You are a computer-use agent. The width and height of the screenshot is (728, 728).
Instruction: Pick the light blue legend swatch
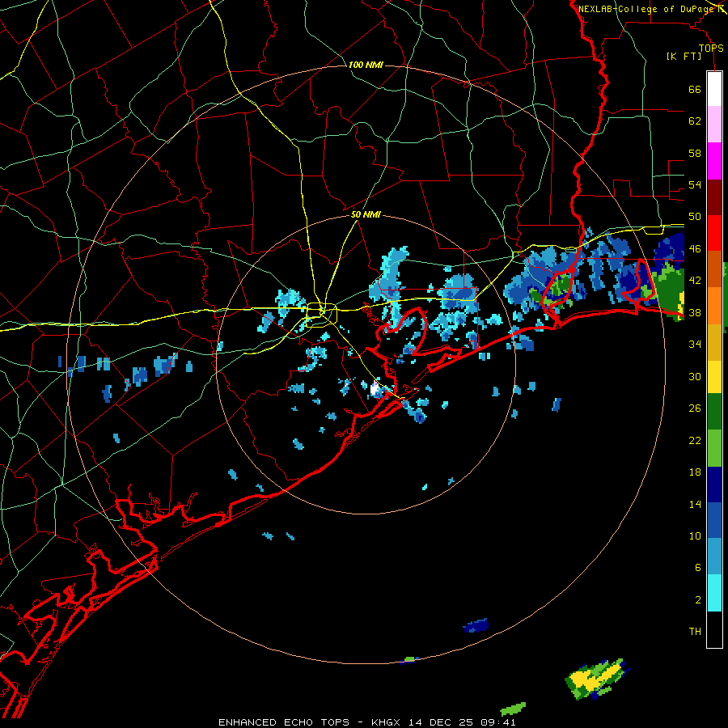[x=714, y=557]
